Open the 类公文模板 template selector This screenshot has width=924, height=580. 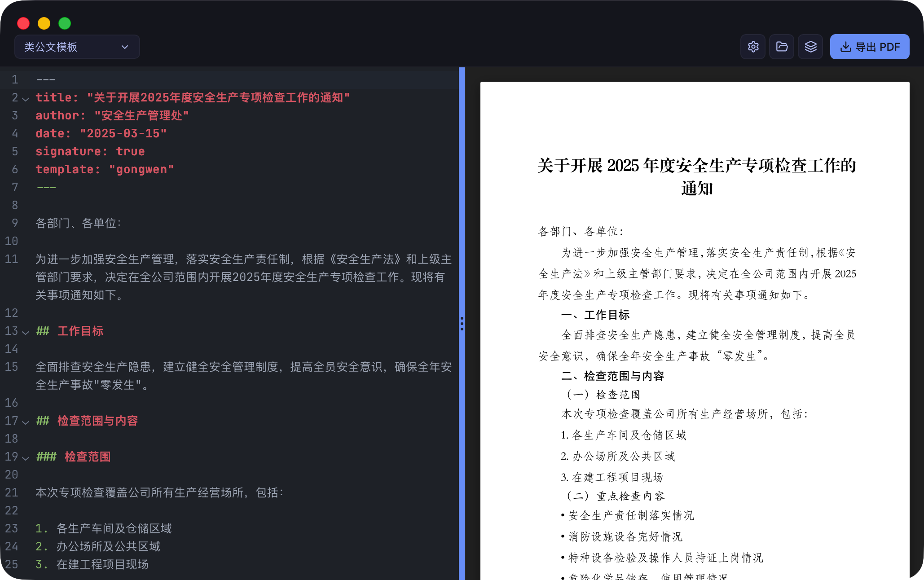67,46
